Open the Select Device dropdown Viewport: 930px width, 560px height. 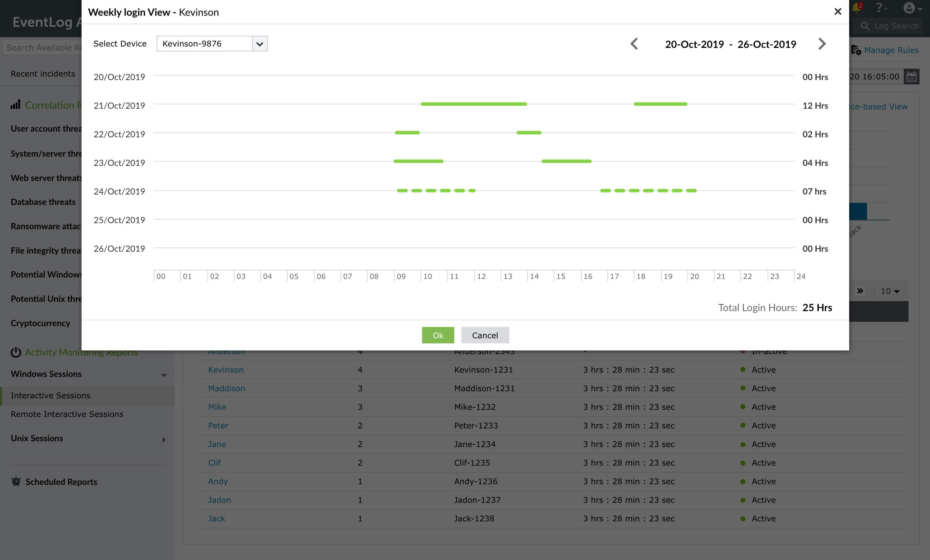259,44
